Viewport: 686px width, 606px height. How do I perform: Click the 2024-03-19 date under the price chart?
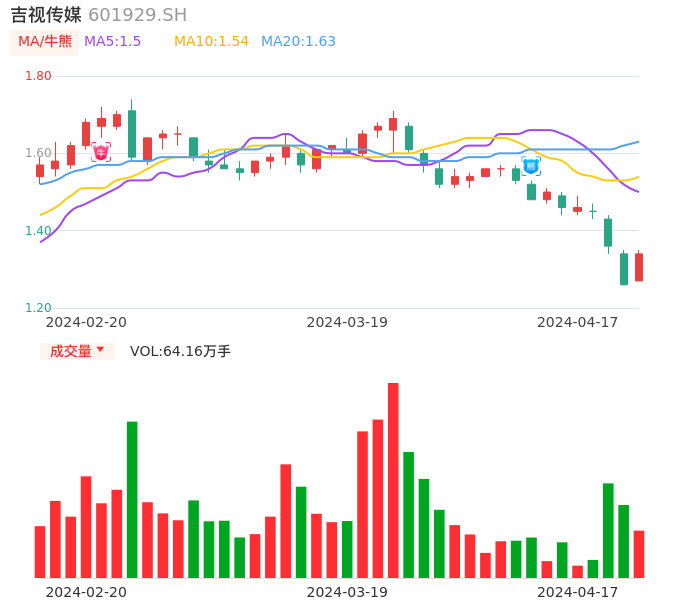click(347, 322)
